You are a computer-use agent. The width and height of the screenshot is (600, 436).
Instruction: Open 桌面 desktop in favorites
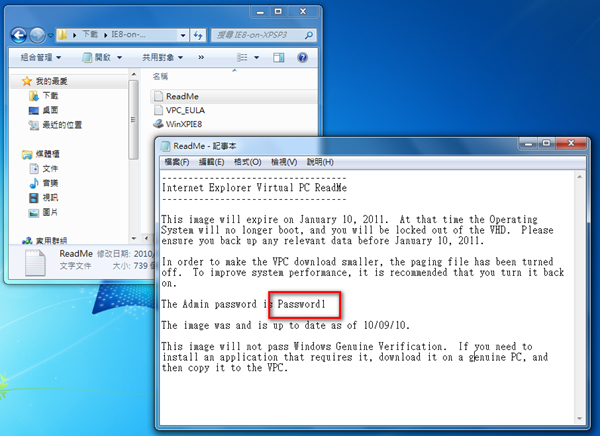point(50,110)
